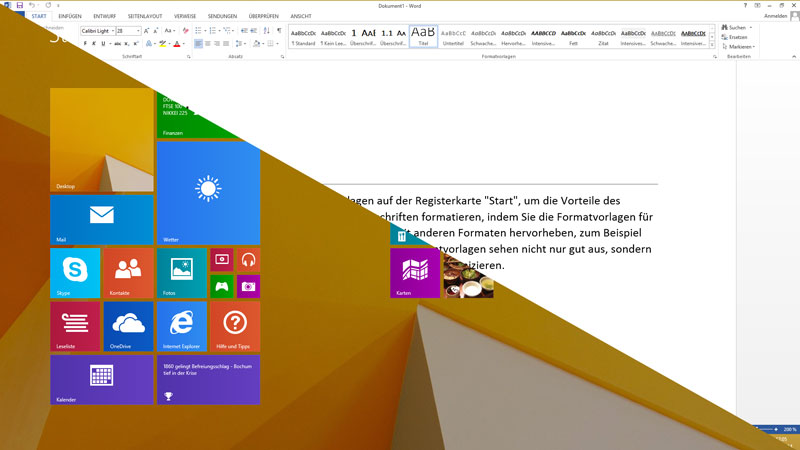Collapse the ribbon with the chevron
The width and height of the screenshot is (800, 450).
794,57
